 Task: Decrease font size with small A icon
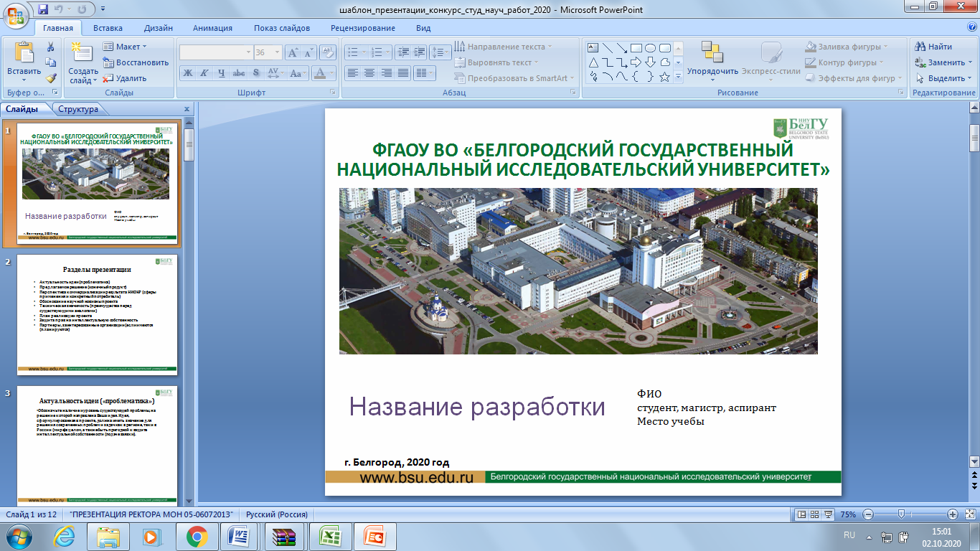click(308, 52)
